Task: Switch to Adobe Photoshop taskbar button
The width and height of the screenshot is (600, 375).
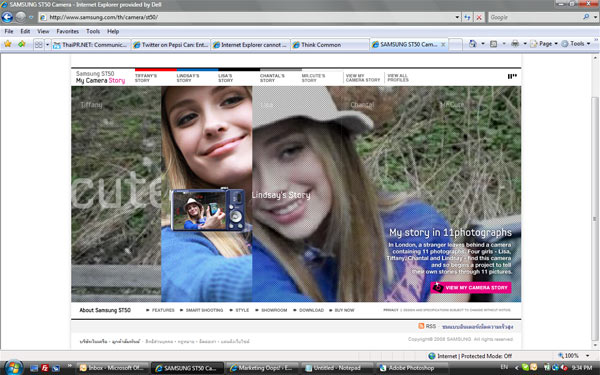Action: click(411, 368)
